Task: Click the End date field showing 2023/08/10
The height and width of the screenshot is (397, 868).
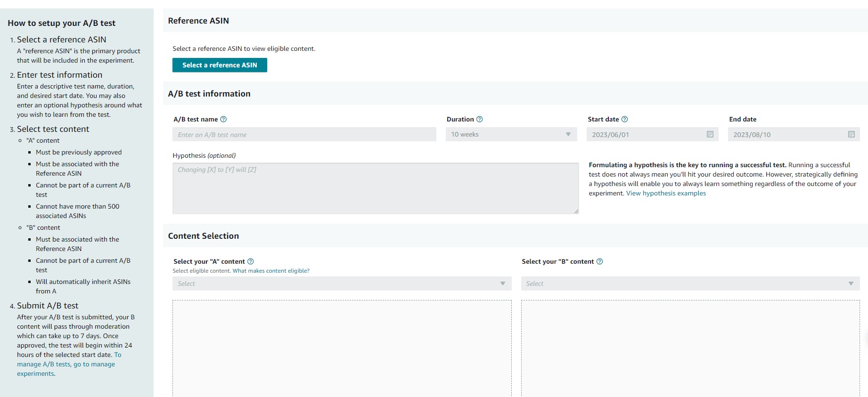Action: [x=787, y=135]
